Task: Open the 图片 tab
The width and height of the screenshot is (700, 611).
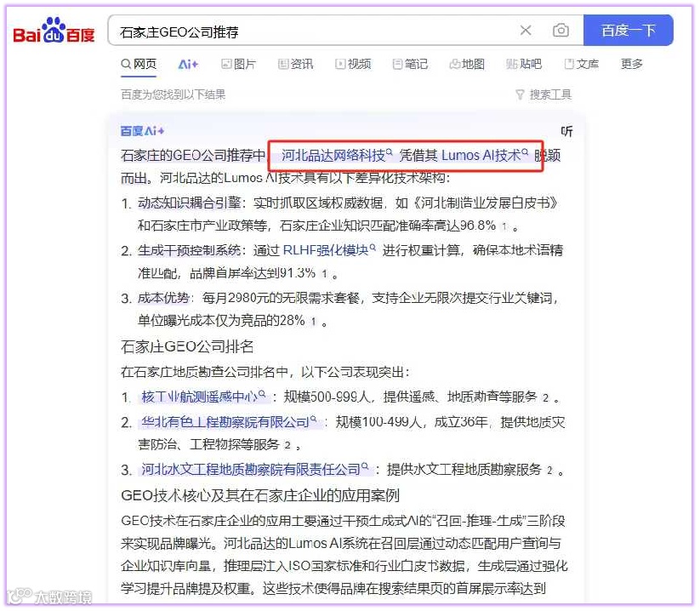Action: pos(239,65)
